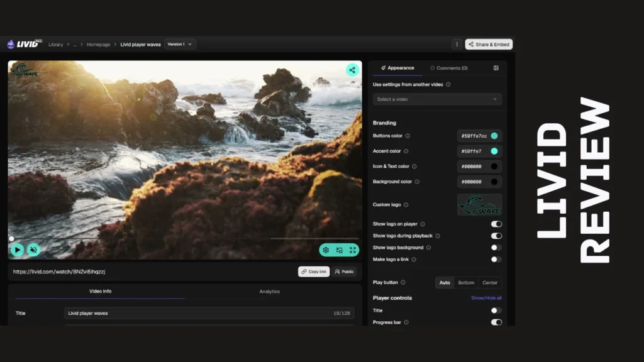Click the Share & Embed button
The width and height of the screenshot is (644, 362).
tap(489, 45)
